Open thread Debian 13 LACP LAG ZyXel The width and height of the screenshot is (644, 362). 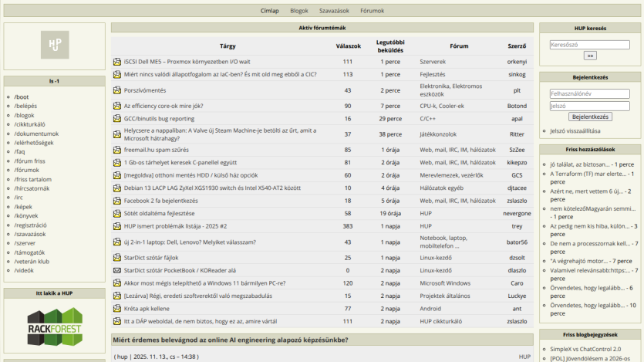click(x=212, y=188)
